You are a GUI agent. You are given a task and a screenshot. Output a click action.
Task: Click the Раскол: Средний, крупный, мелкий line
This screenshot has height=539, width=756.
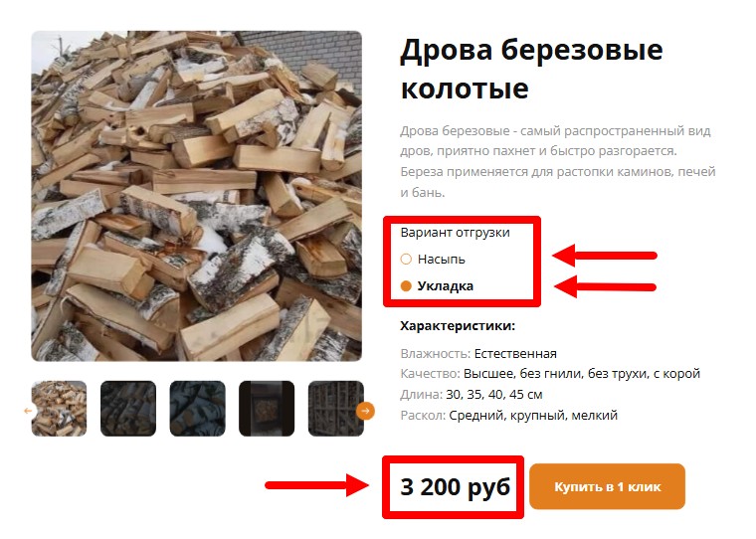[508, 415]
